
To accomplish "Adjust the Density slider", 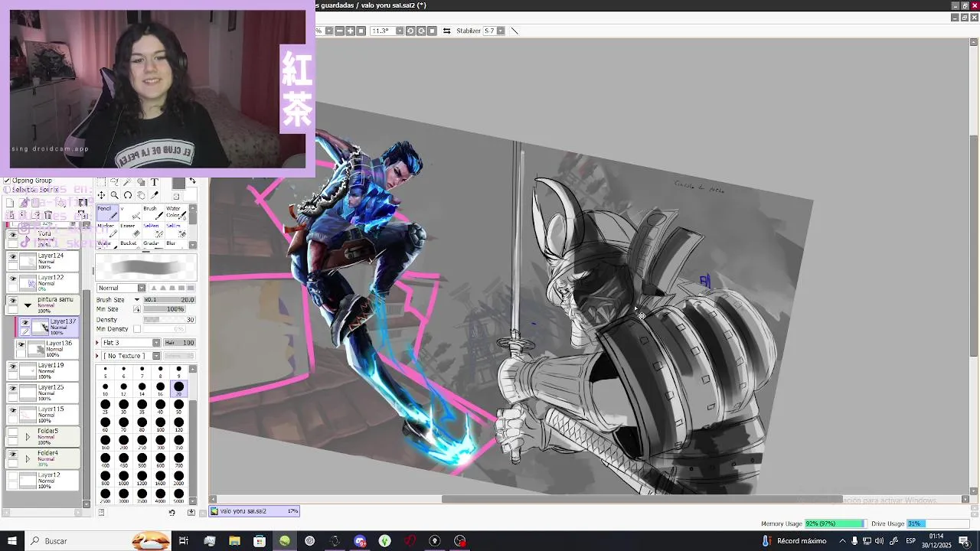I will (x=169, y=320).
